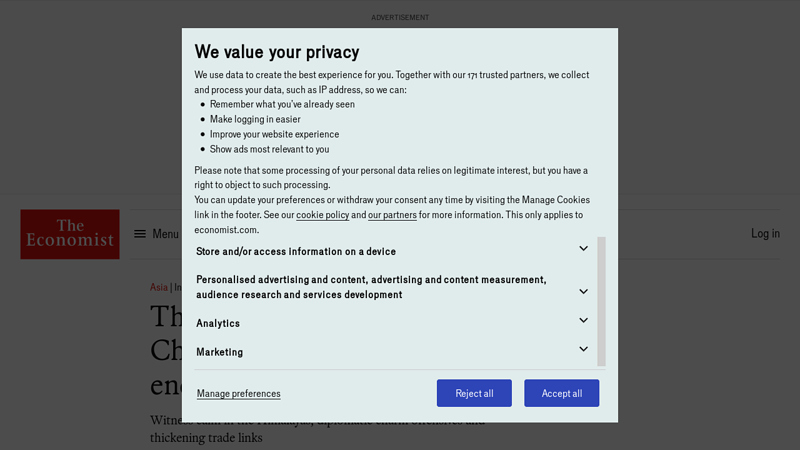This screenshot has height=450, width=800.
Task: Expand the Personalised advertising chevron
Action: [x=583, y=291]
